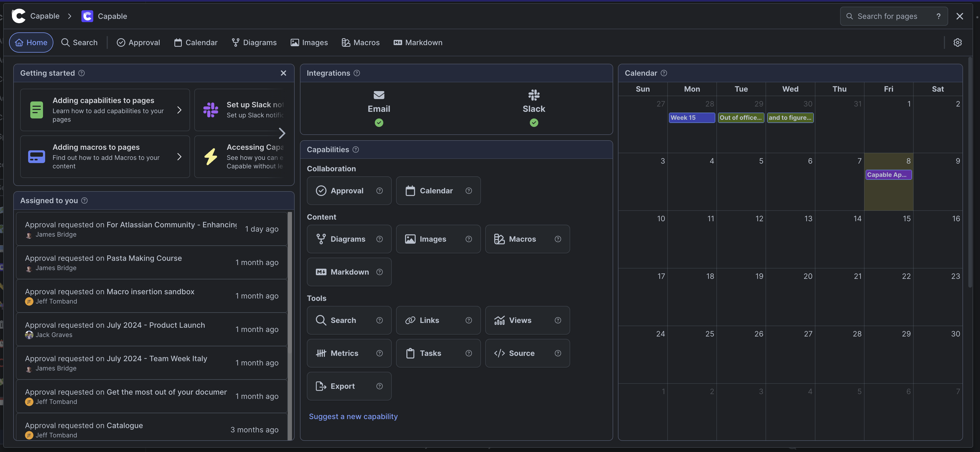Click info icon beside Assigned to you
This screenshot has width=980, height=452.
pos(84,201)
